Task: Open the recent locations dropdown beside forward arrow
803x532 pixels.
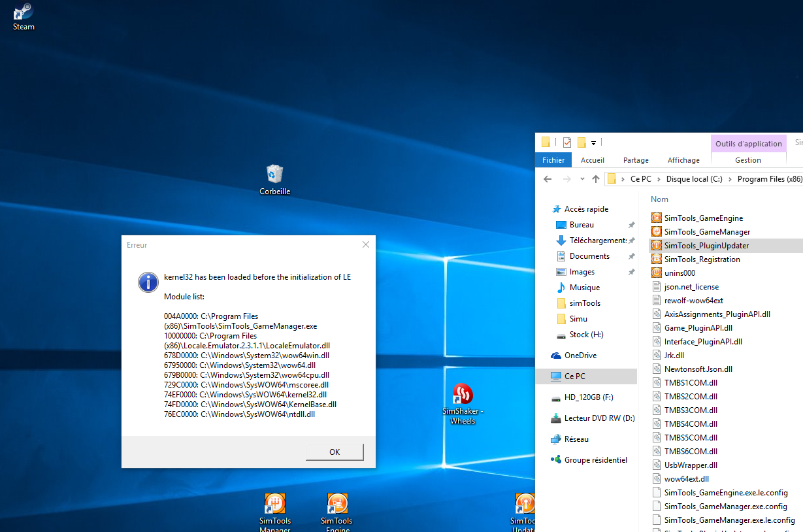Action: coord(582,179)
